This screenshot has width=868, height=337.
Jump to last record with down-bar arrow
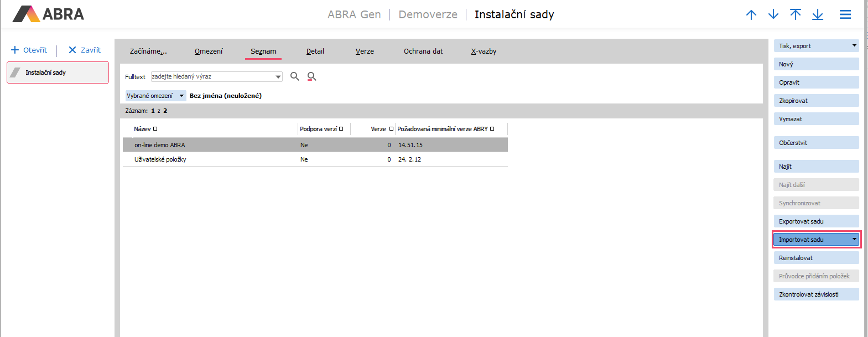click(x=818, y=15)
